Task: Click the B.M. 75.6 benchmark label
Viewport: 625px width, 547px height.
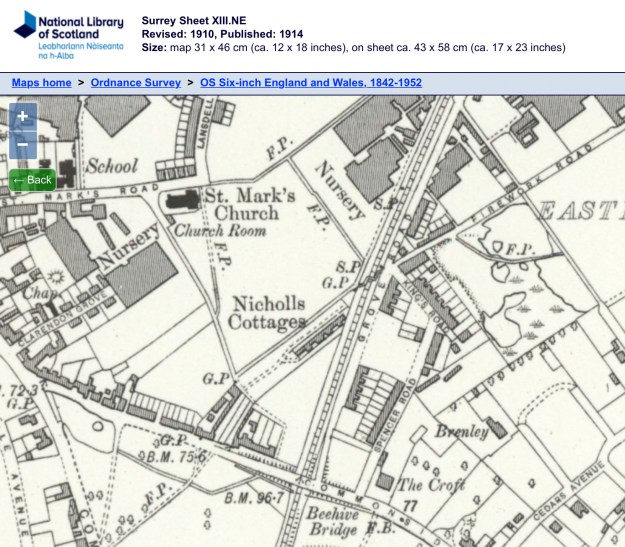Action: [x=177, y=455]
